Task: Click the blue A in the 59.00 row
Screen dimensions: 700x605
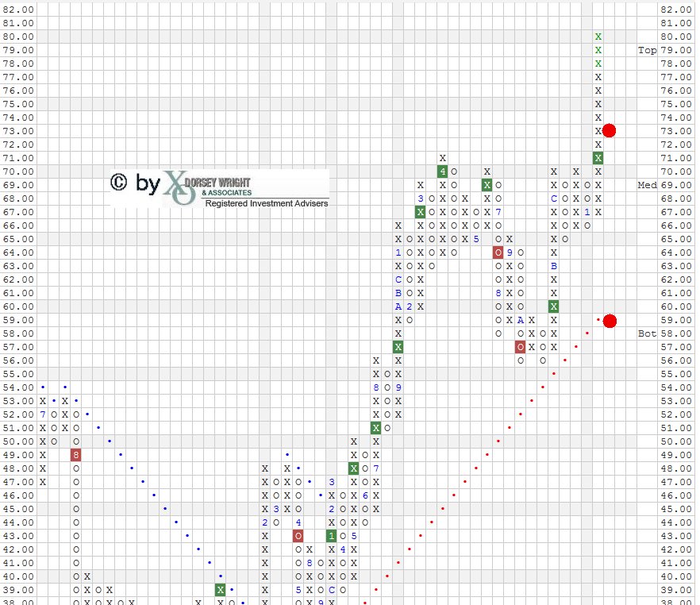Action: [x=520, y=320]
